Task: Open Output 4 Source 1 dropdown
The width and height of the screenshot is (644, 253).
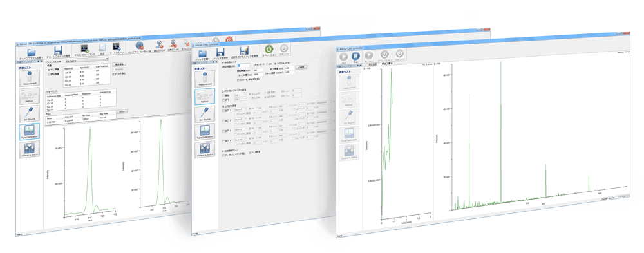Action: coord(240,140)
